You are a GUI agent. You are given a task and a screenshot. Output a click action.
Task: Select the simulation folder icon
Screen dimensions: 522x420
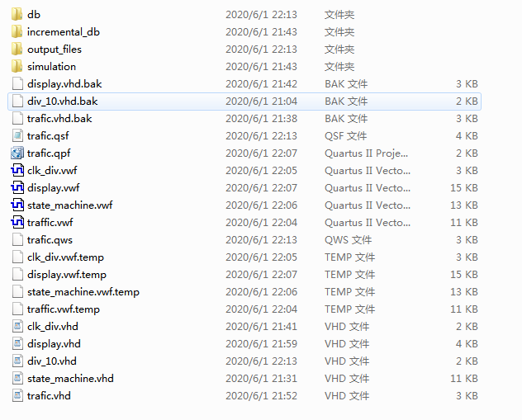(17, 66)
